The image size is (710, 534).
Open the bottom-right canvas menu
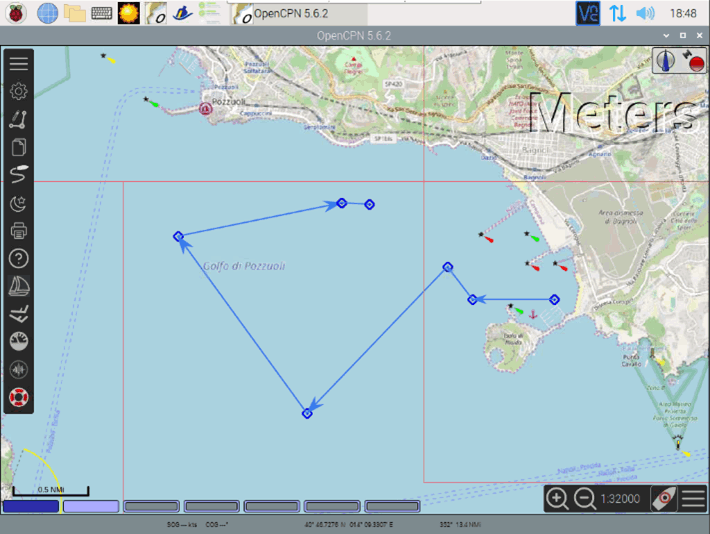click(x=693, y=498)
